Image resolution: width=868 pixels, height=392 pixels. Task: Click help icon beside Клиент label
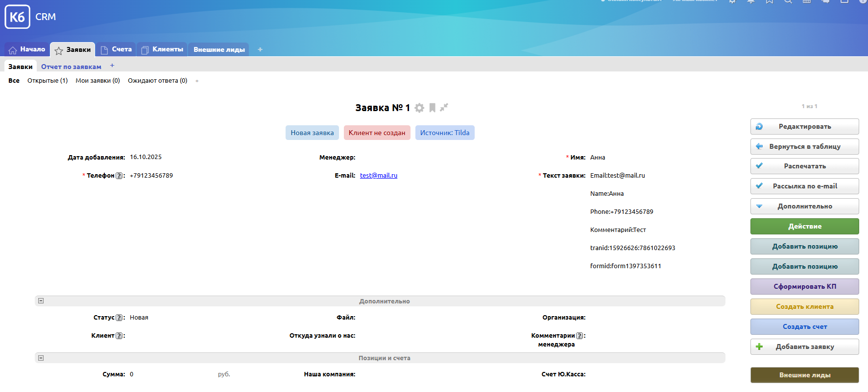coord(119,336)
